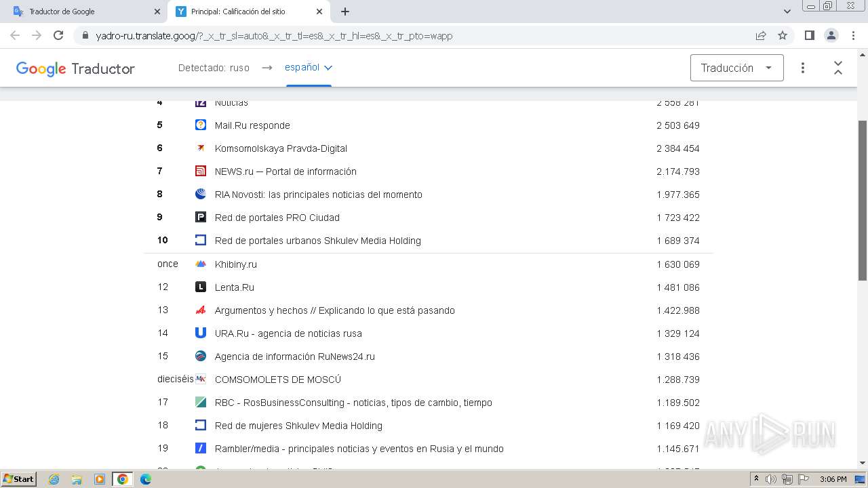The width and height of the screenshot is (868, 488).
Task: Open Google Translate more options menu
Action: 803,68
